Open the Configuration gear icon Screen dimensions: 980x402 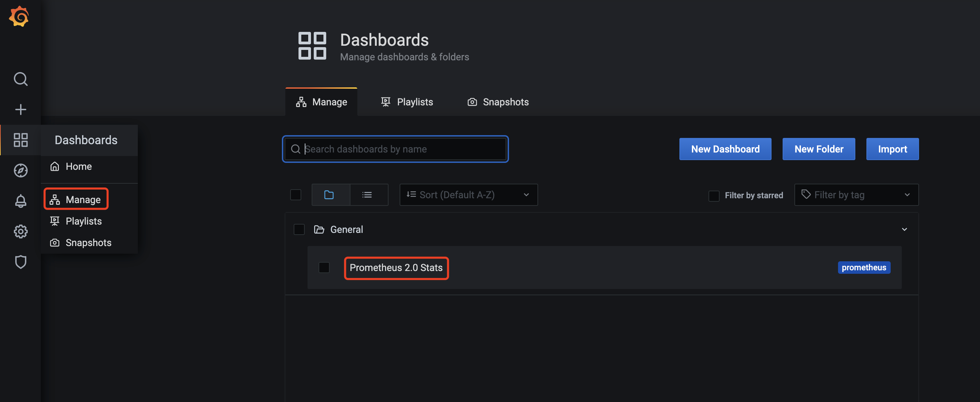tap(20, 231)
